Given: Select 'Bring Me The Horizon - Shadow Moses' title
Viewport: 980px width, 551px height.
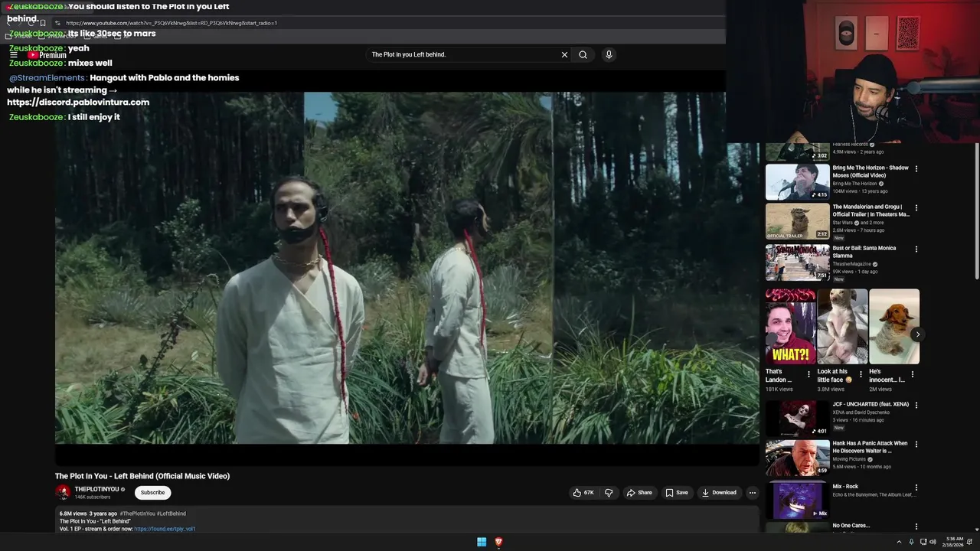Looking at the screenshot, I should 871,171.
